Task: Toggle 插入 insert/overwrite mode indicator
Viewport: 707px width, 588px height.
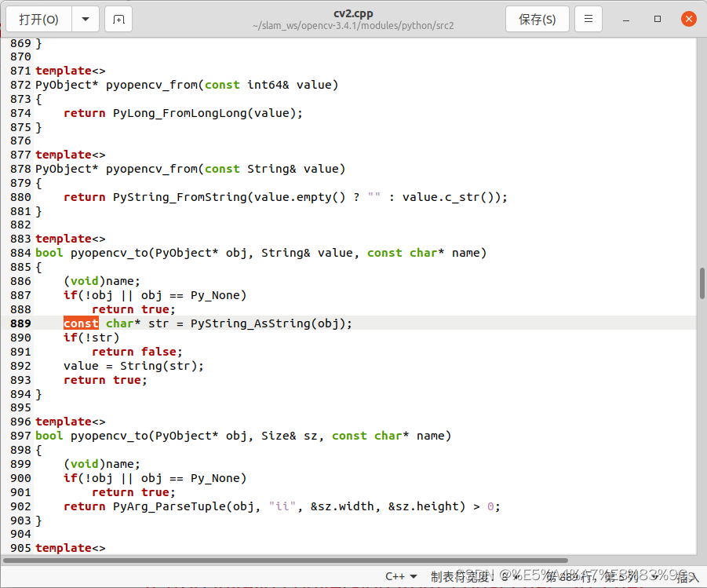Action: pos(687,575)
